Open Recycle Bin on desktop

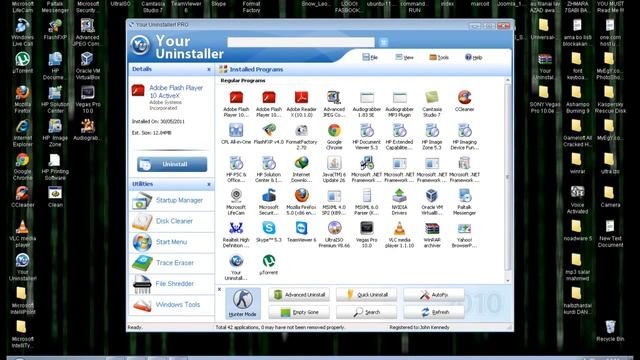click(x=610, y=331)
